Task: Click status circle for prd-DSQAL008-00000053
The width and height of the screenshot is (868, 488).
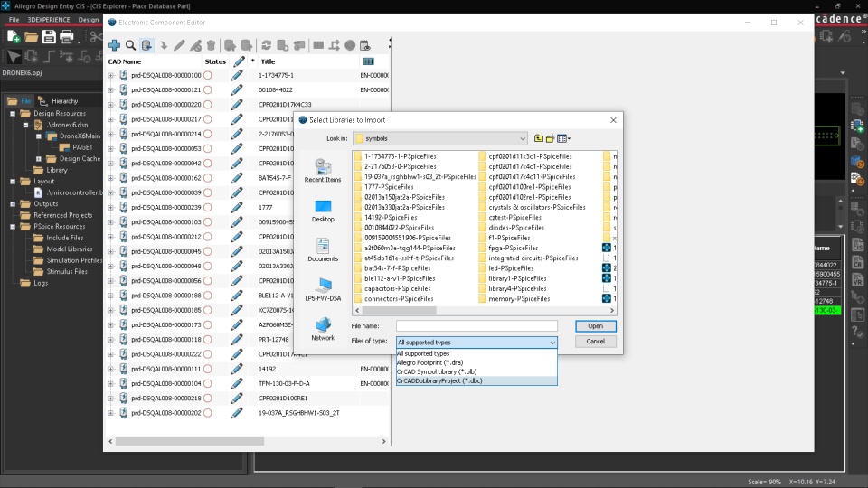Action: [x=208, y=148]
